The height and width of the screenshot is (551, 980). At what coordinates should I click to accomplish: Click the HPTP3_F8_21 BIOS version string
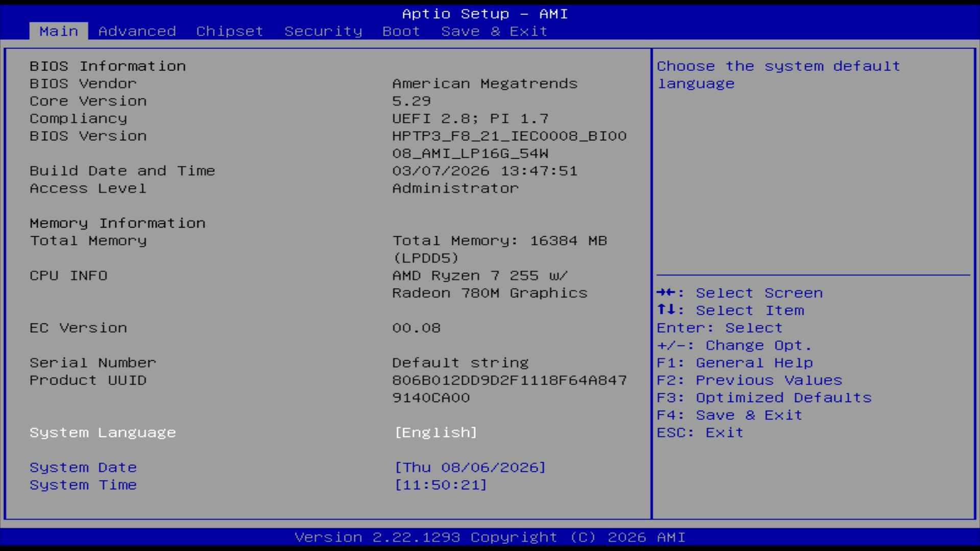[509, 144]
